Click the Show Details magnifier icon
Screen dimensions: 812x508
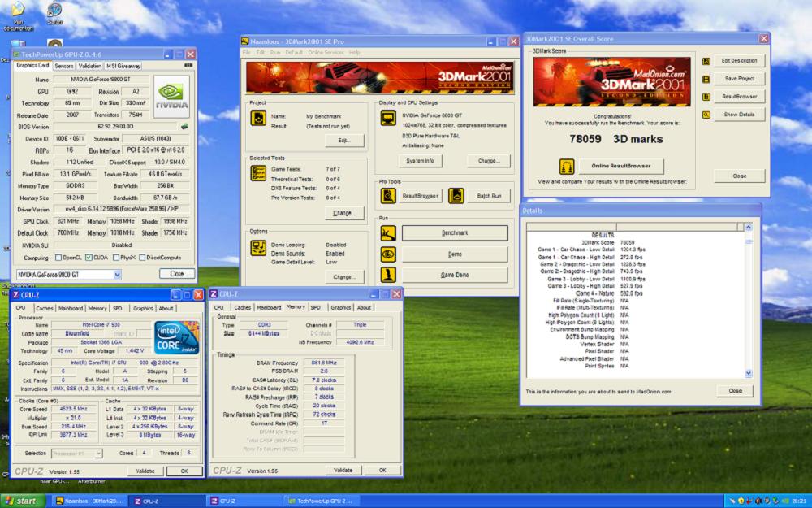[706, 115]
